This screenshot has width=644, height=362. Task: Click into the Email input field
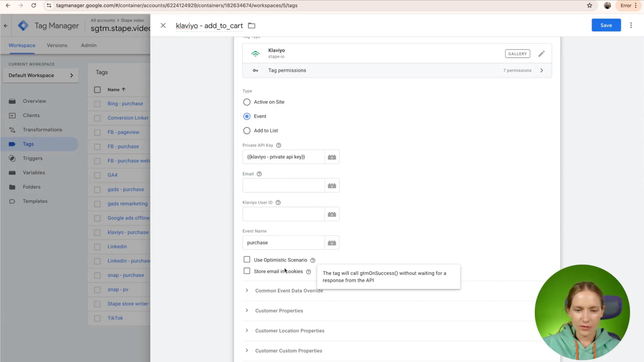pyautogui.click(x=283, y=185)
